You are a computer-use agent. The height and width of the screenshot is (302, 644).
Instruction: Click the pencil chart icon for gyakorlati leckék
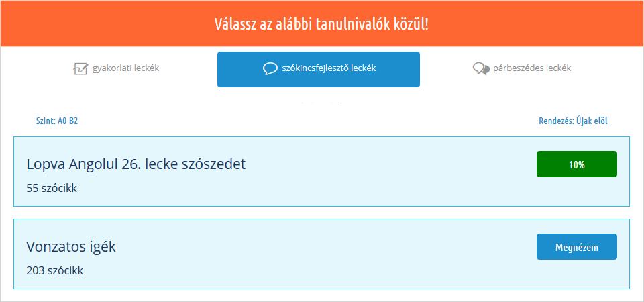coord(80,68)
